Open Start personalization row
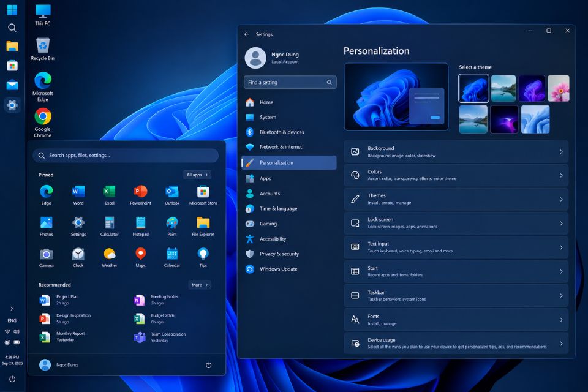588x392 pixels. 456,271
